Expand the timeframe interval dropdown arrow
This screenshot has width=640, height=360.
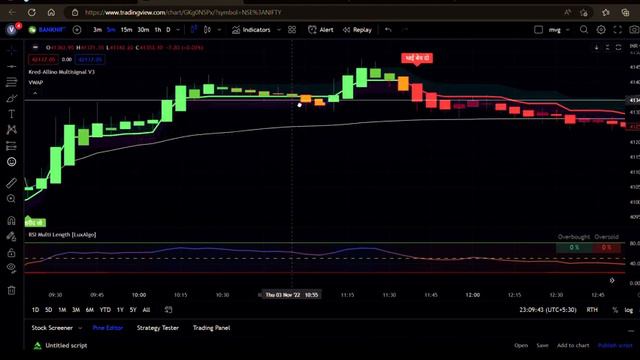(178, 30)
